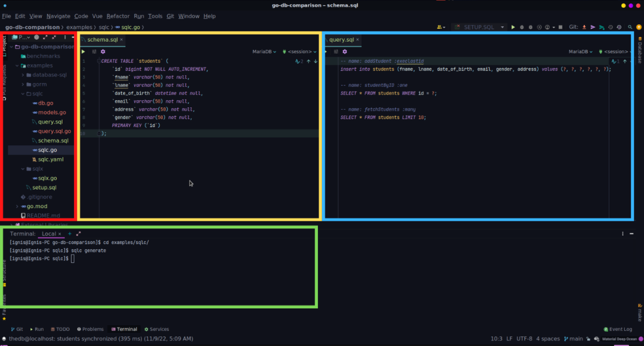This screenshot has height=346, width=644.
Task: Click the Git commit icon in the toolbar
Action: [593, 27]
